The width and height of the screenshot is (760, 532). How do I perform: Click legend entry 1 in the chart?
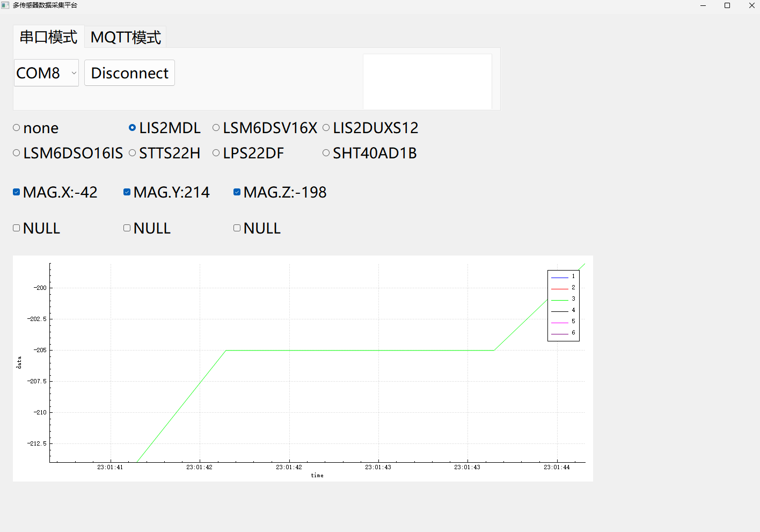click(563, 276)
